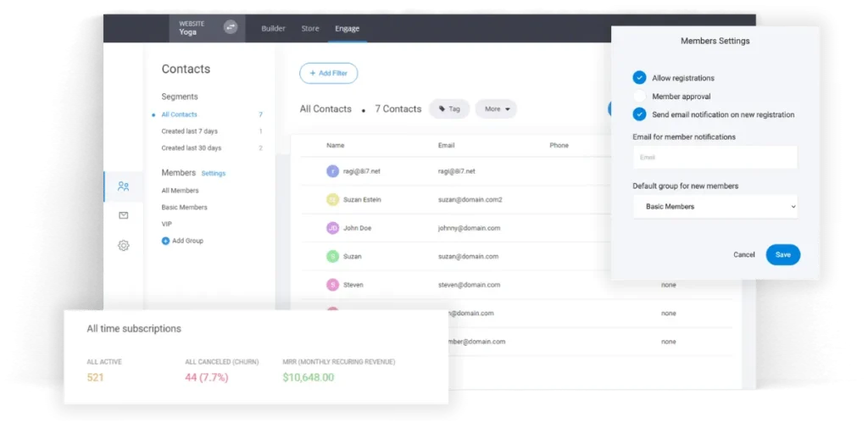Click the plus icon beside Add Group
This screenshot has height=434, width=868.
(x=165, y=241)
